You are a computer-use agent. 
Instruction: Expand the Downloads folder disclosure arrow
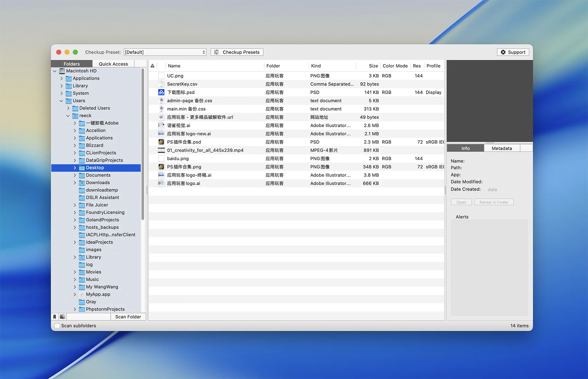(x=75, y=183)
